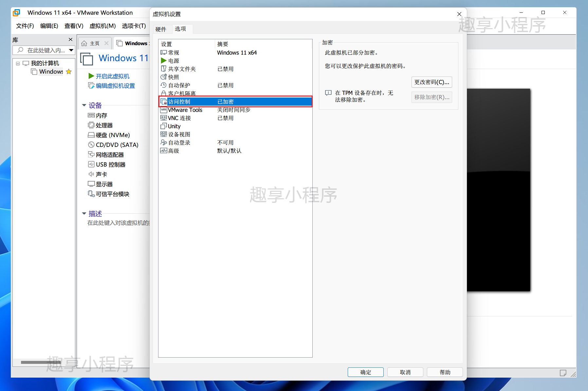Click the 快照 snapshot icon
This screenshot has width=588, height=391.
pos(164,77)
